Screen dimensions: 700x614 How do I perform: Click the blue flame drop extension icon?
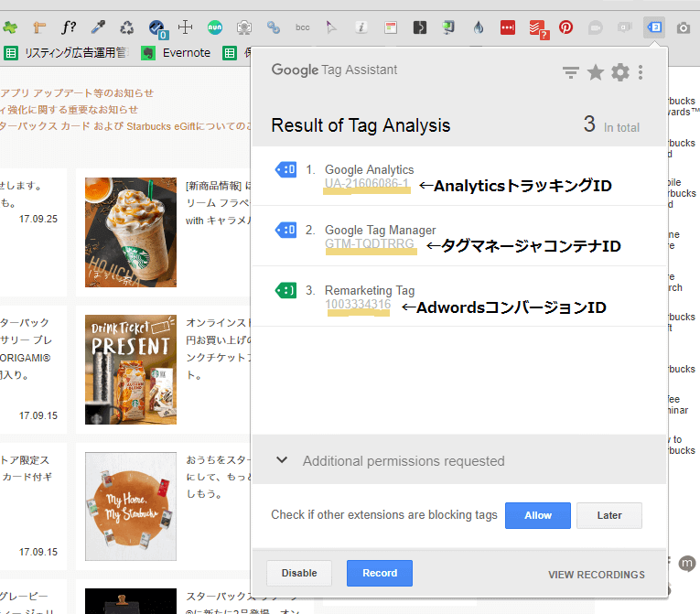pyautogui.click(x=479, y=27)
